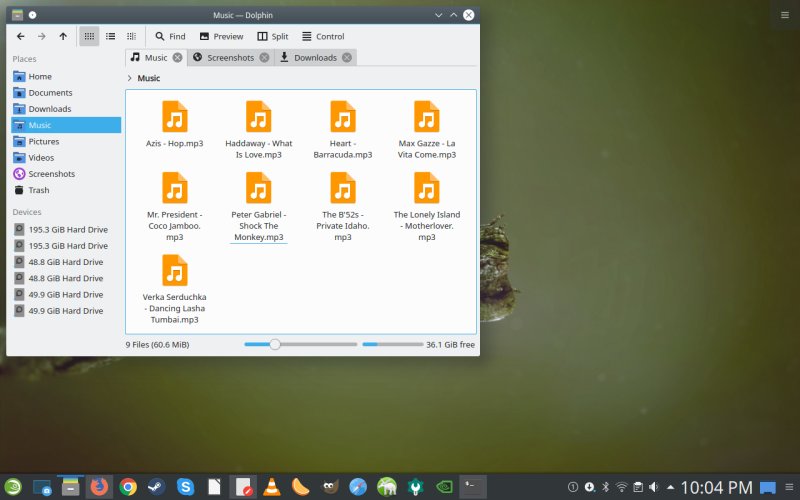Expand the hidden system tray icons arrow
The image size is (800, 500).
[x=669, y=487]
